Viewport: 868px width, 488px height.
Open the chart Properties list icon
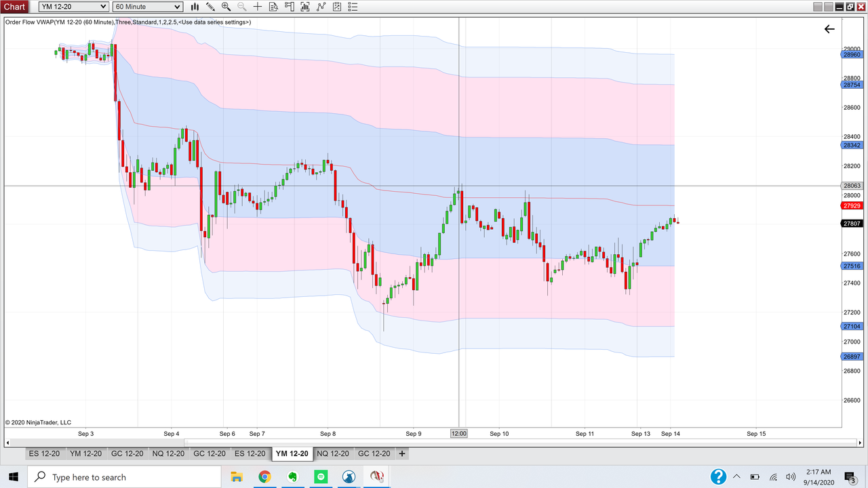[x=353, y=7]
